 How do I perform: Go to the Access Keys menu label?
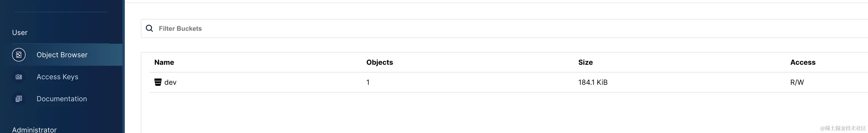[57, 77]
